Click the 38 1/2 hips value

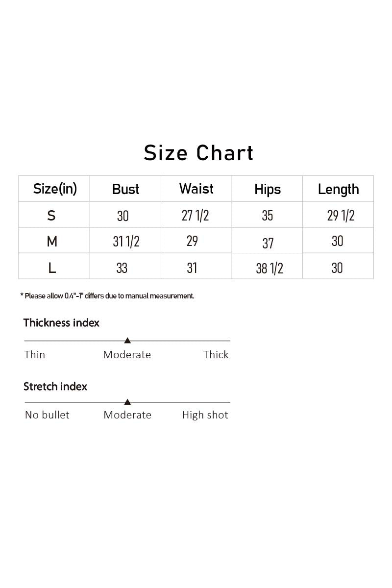click(269, 268)
